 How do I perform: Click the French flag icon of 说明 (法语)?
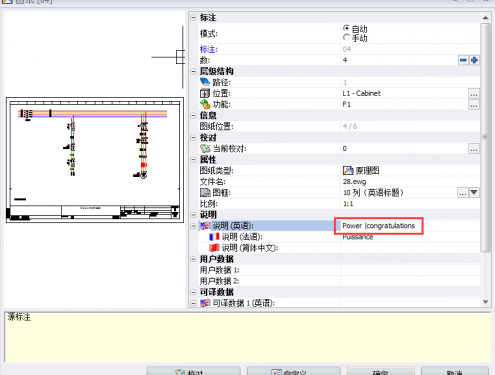pyautogui.click(x=214, y=237)
